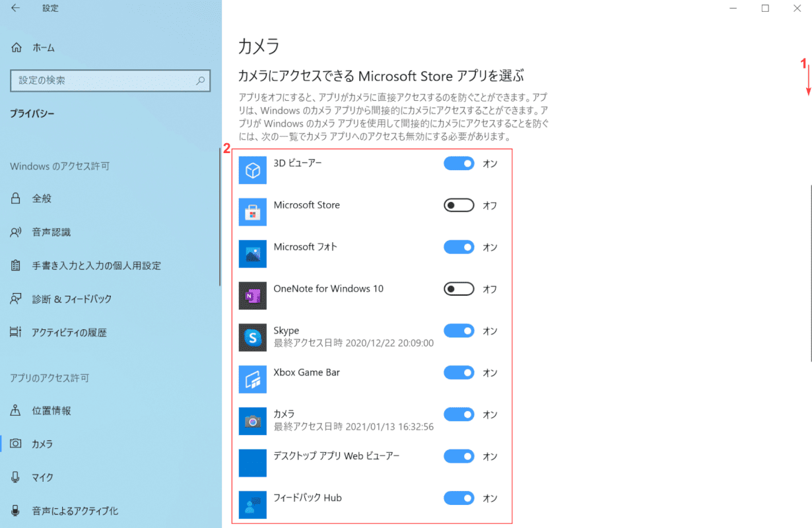Click the カメラ page heading
812x528 pixels.
pos(259,46)
